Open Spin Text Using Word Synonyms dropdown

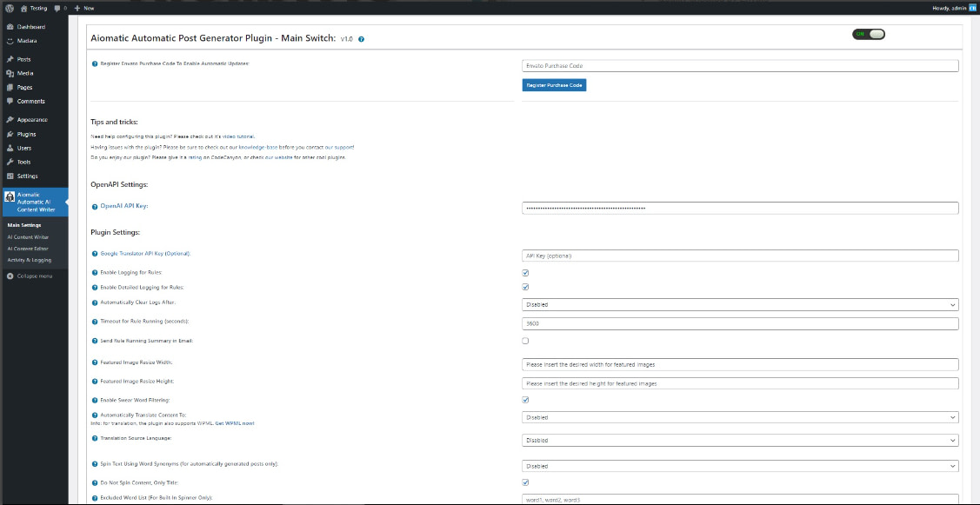tap(740, 466)
